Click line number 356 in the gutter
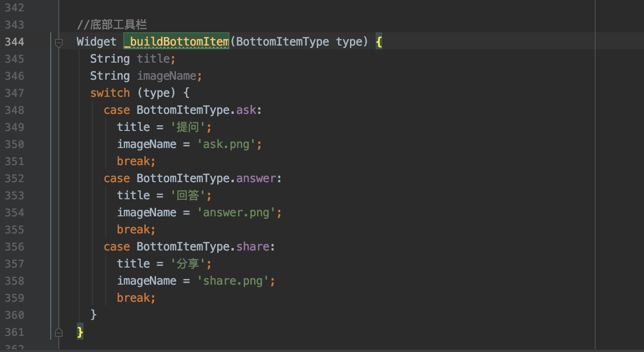This screenshot has width=644, height=352. [x=15, y=247]
